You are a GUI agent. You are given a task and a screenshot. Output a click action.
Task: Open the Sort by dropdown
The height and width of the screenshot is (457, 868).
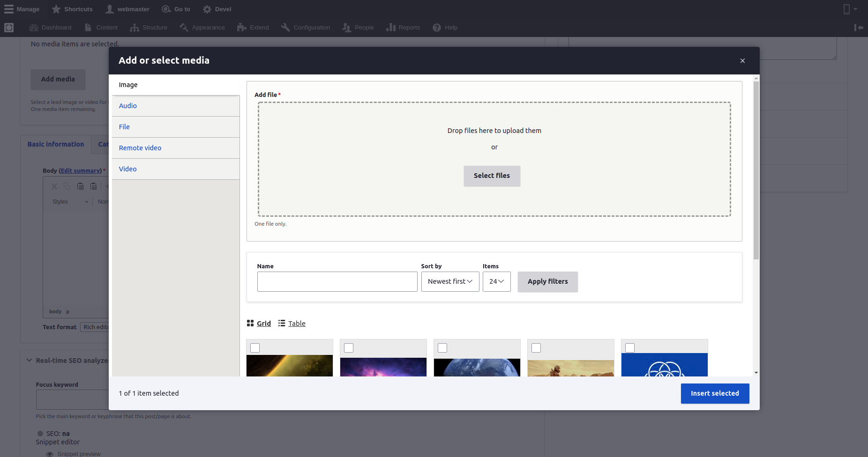(x=450, y=282)
